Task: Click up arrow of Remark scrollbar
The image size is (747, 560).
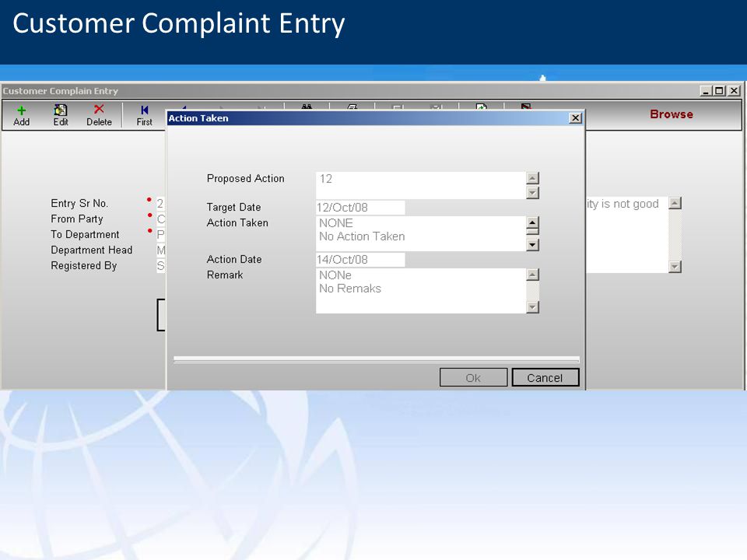Action: (x=532, y=275)
